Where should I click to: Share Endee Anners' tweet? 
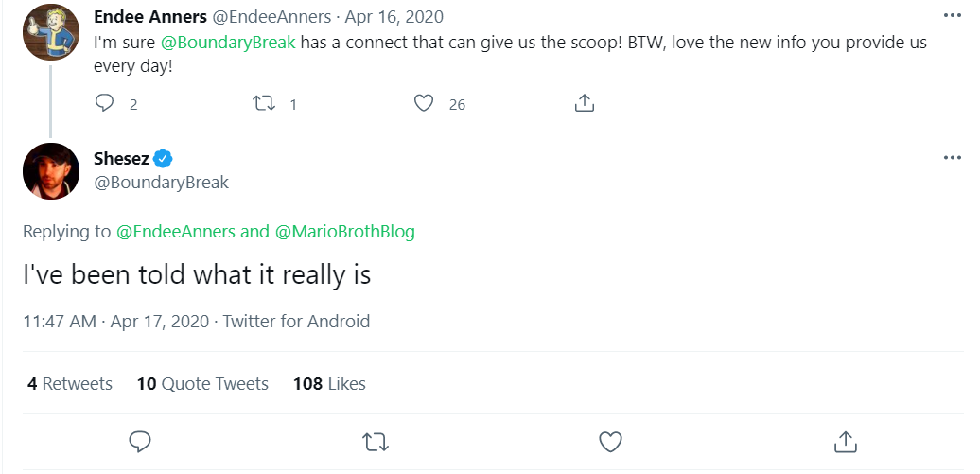[x=584, y=102]
